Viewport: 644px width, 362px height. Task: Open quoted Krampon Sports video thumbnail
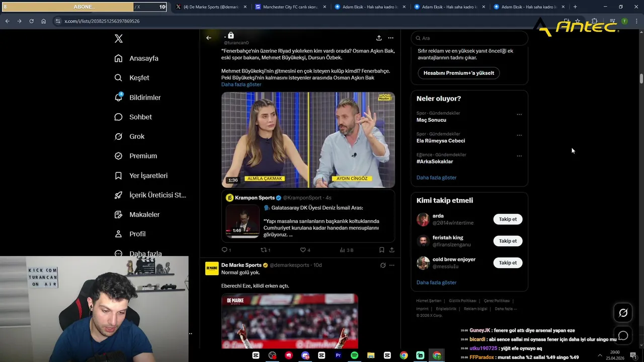(243, 221)
